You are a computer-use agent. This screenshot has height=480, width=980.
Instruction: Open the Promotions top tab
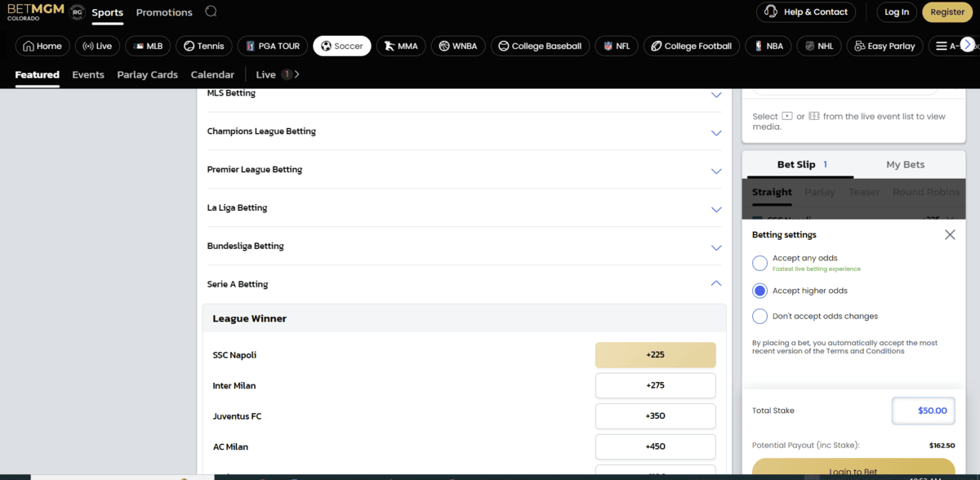coord(164,12)
